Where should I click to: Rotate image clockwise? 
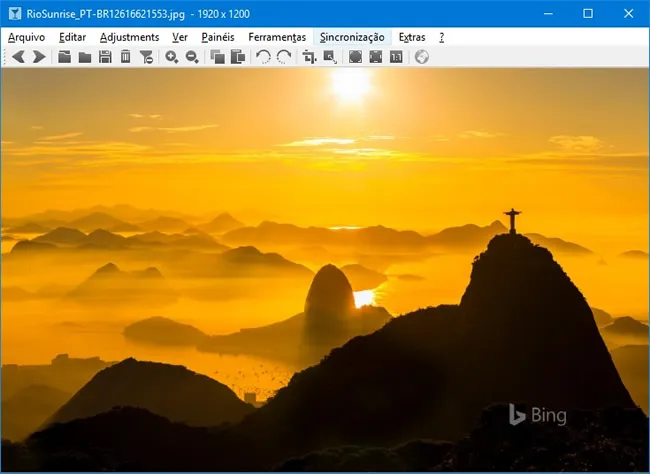pyautogui.click(x=284, y=57)
